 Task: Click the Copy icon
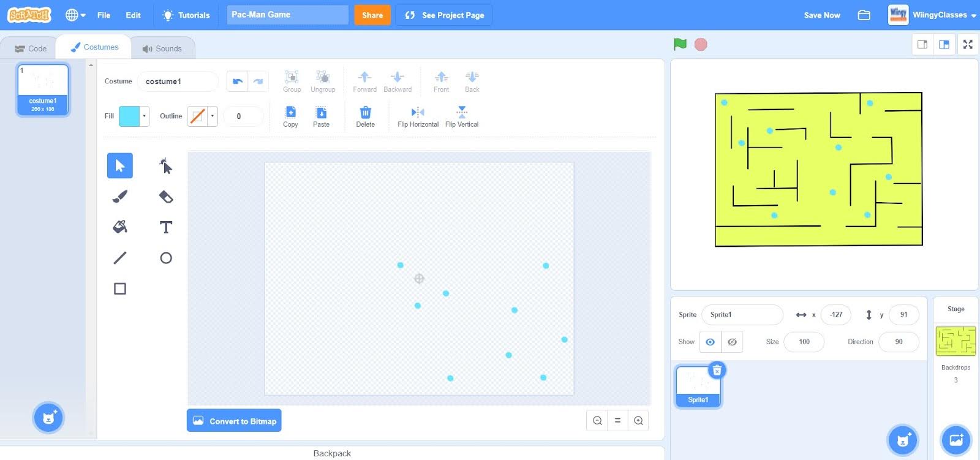tap(290, 116)
